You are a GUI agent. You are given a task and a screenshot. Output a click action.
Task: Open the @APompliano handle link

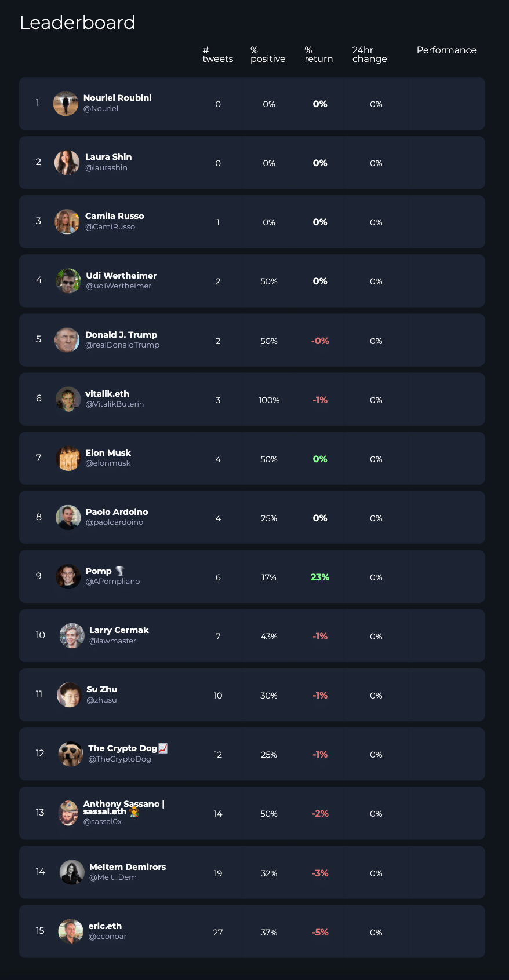click(x=112, y=582)
